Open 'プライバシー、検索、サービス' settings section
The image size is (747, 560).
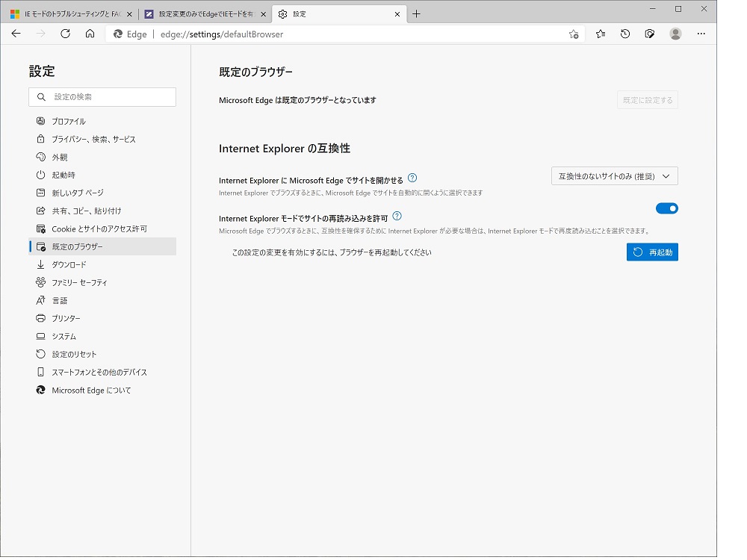coord(102,140)
